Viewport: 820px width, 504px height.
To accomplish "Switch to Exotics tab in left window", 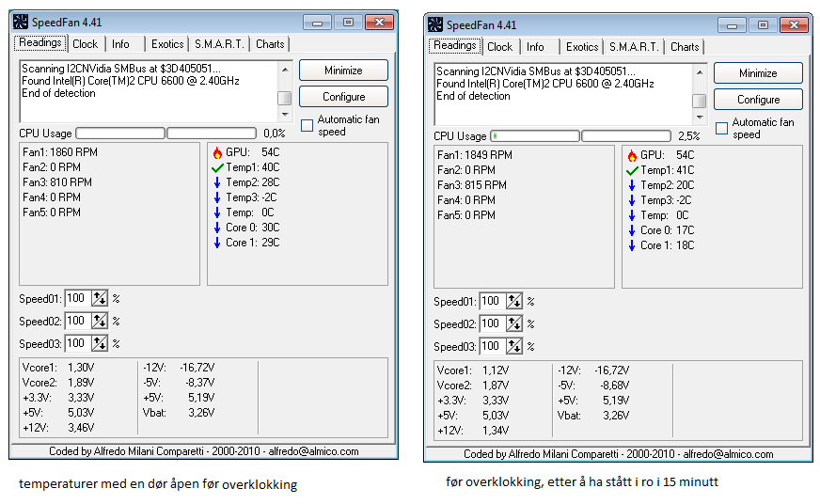I will (x=167, y=44).
